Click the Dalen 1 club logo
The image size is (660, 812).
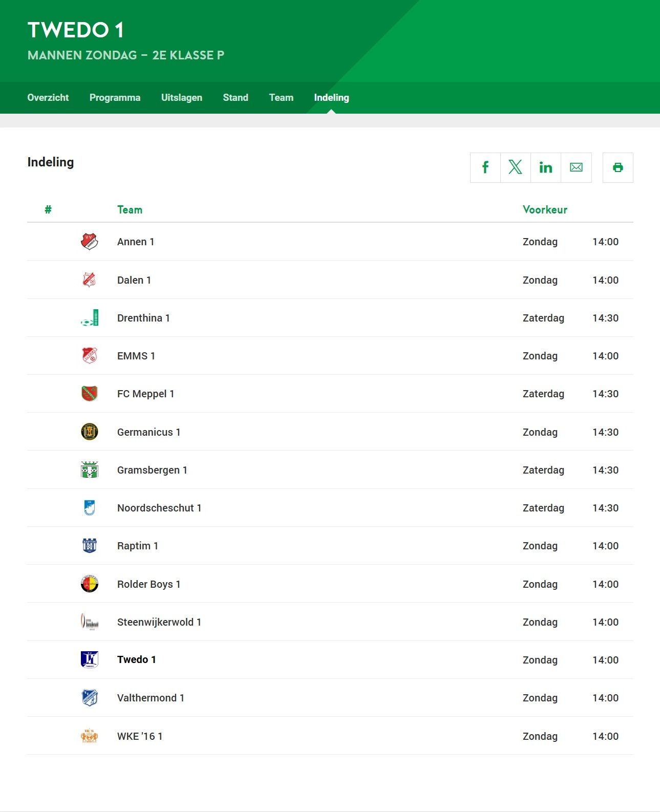tap(90, 280)
